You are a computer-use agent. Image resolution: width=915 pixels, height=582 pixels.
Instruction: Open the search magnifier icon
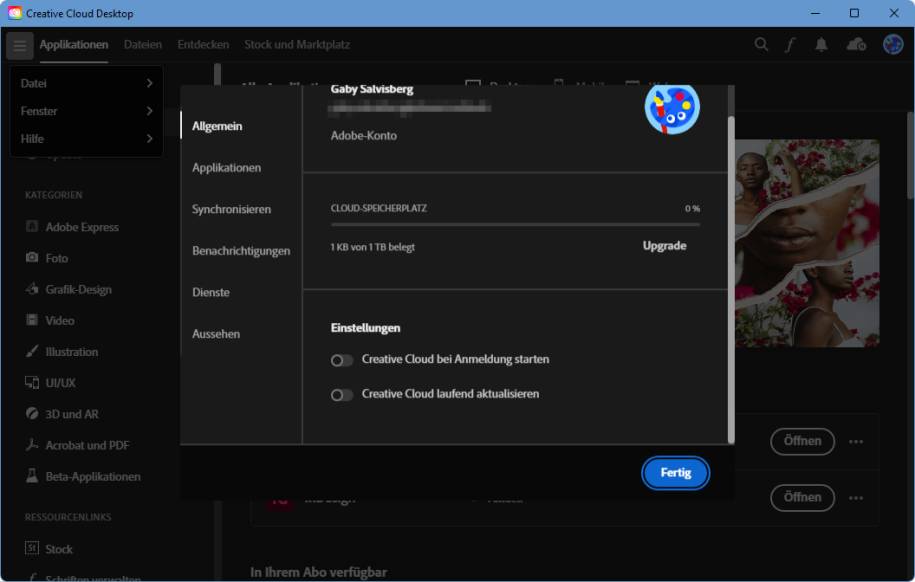point(761,45)
